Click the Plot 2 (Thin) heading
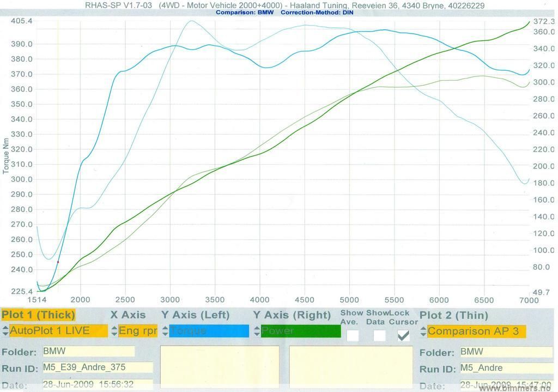The image size is (558, 392). point(454,315)
